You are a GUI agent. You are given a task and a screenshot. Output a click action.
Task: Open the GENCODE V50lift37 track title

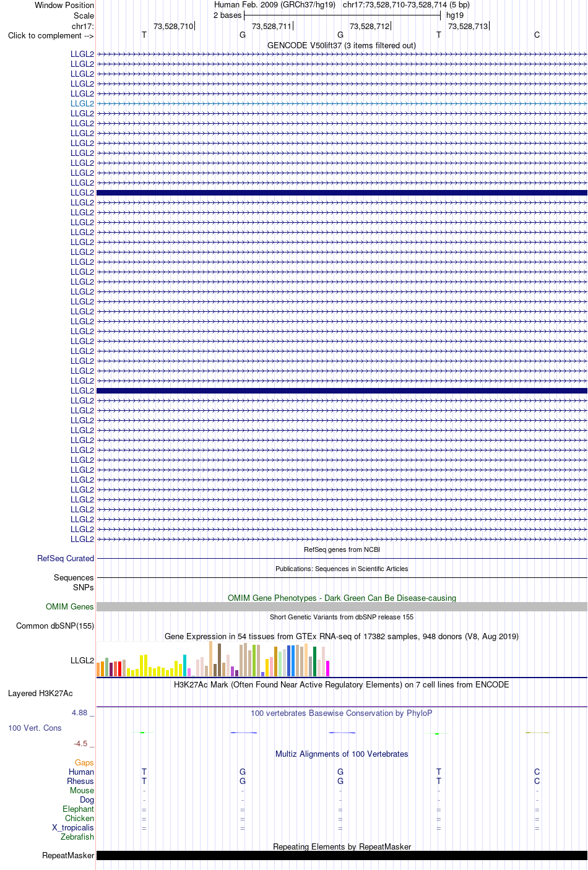pos(342,45)
